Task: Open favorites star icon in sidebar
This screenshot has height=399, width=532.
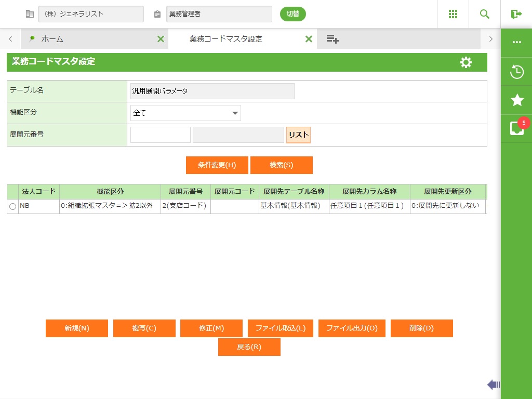Action: [x=516, y=100]
